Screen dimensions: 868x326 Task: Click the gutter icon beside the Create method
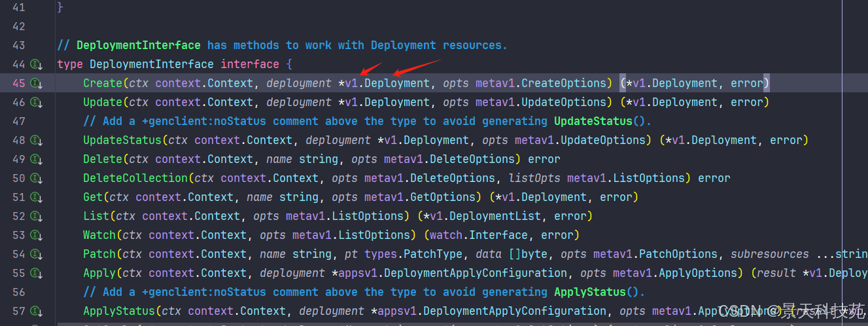pyautogui.click(x=37, y=83)
